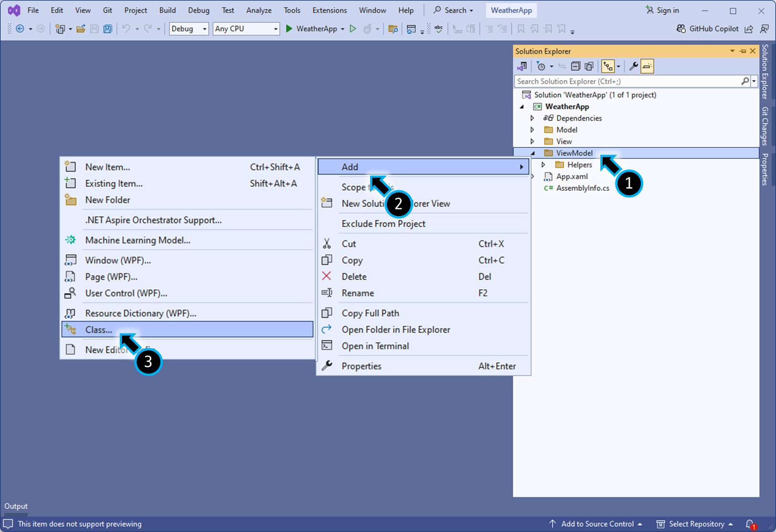This screenshot has height=532, width=776.
Task: Click the Show All Files icon
Action: tap(589, 66)
